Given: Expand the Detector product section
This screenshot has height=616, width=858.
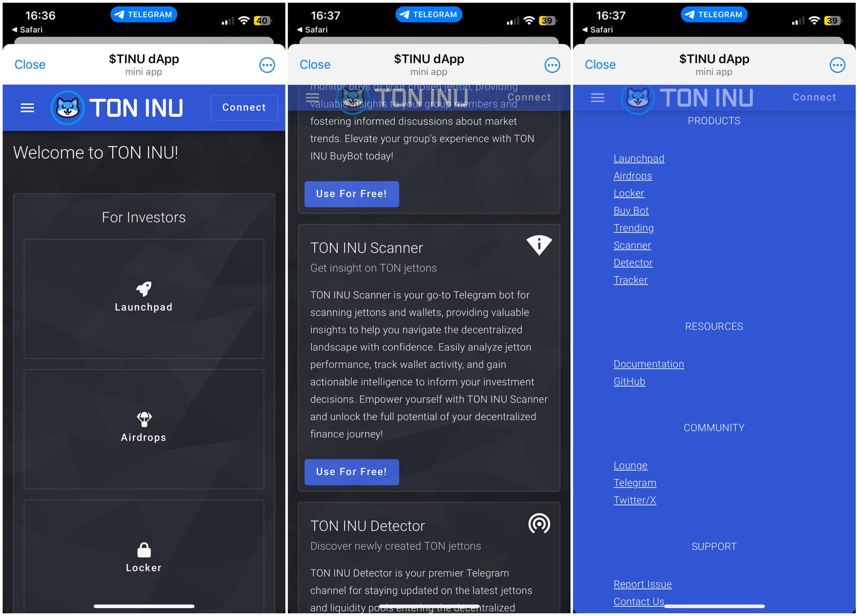Looking at the screenshot, I should pyautogui.click(x=633, y=263).
